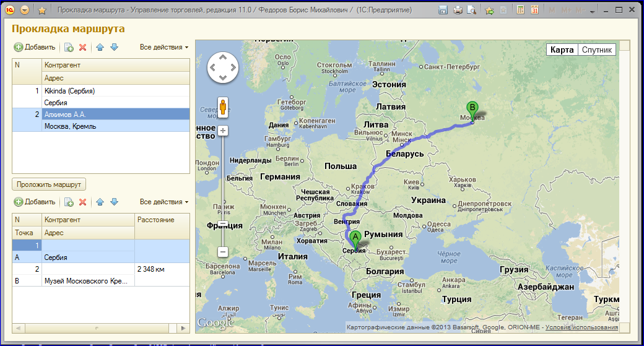
Task: Move row down in upper table toolbar
Action: click(114, 47)
